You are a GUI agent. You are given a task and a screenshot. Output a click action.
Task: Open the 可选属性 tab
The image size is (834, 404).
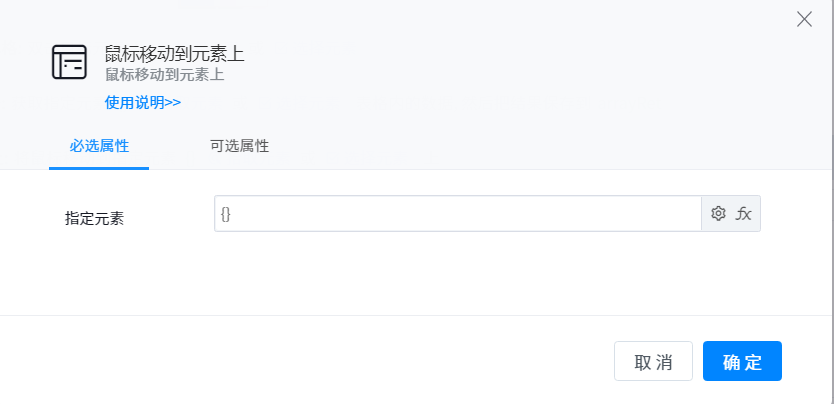[x=239, y=146]
